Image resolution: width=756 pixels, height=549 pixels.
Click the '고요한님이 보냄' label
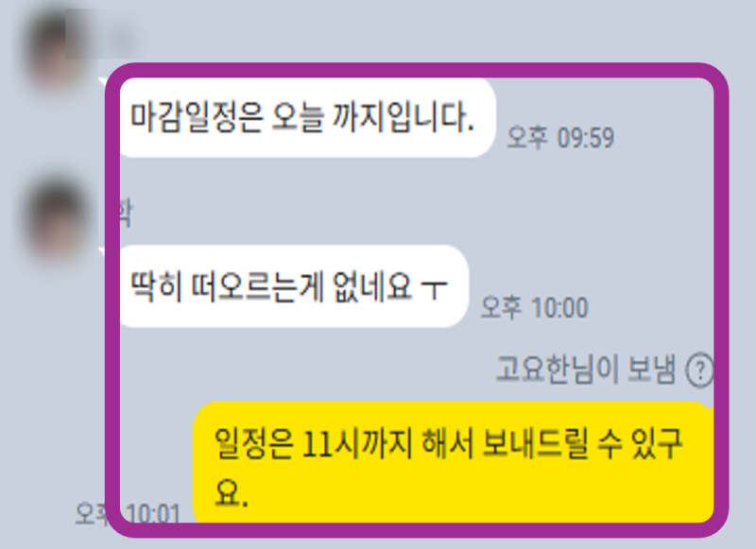click(585, 369)
